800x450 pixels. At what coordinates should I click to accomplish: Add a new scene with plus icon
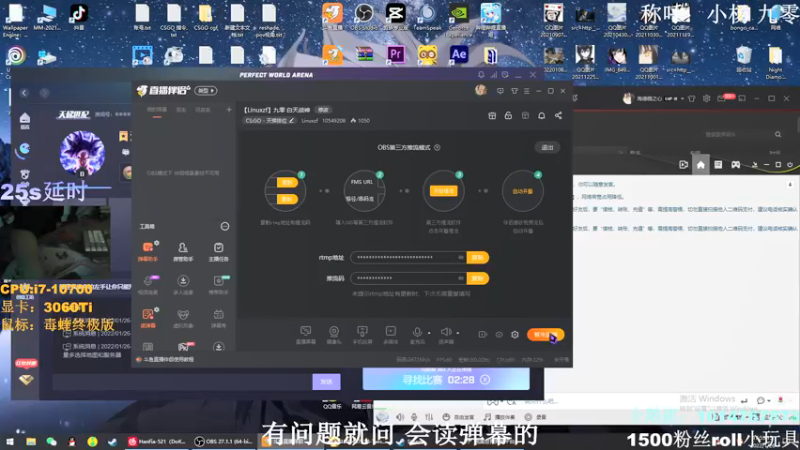click(229, 110)
